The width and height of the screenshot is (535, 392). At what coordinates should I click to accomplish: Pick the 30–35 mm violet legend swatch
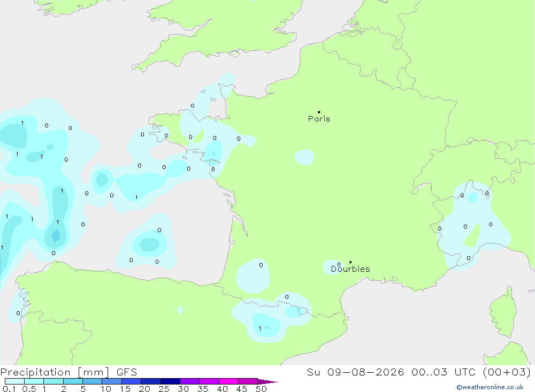click(189, 381)
